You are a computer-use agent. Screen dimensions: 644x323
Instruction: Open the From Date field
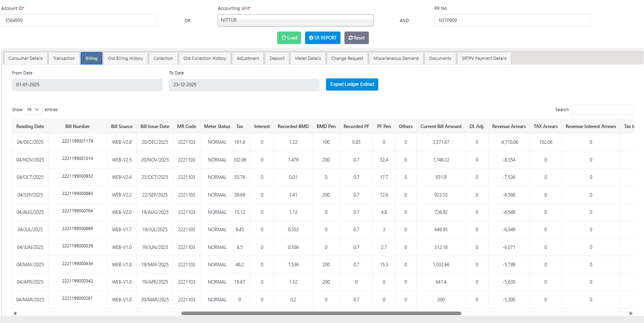click(87, 85)
